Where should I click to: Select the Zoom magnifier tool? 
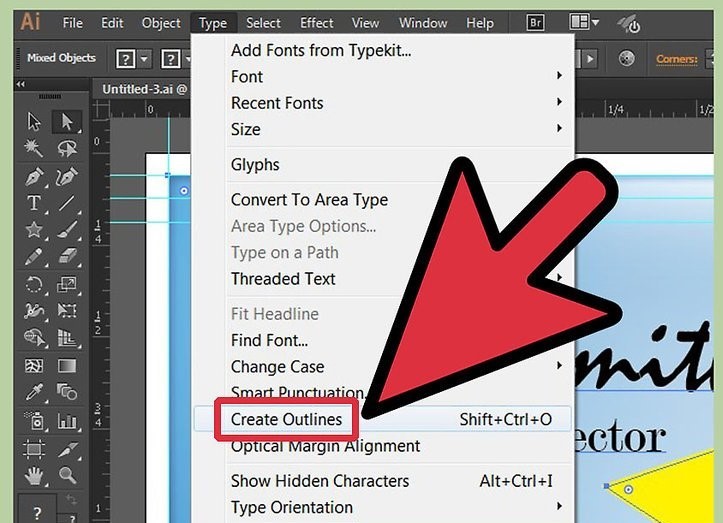click(67, 474)
